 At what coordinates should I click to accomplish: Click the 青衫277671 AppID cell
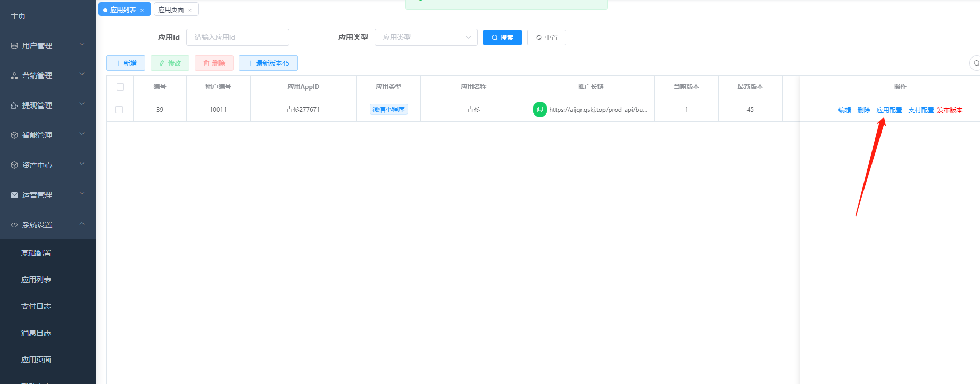pos(303,110)
